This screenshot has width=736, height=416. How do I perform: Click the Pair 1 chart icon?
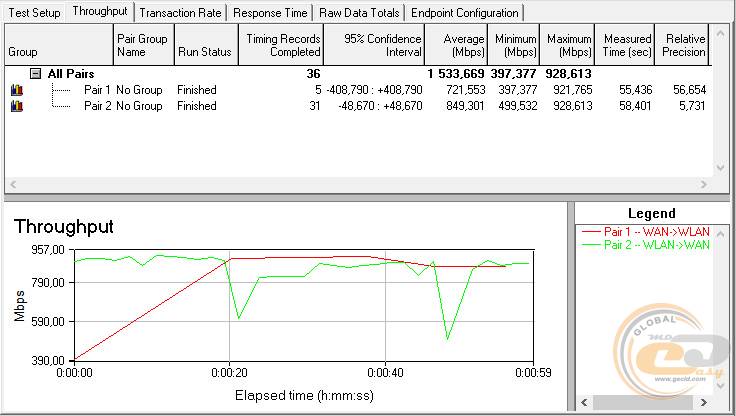click(16, 90)
